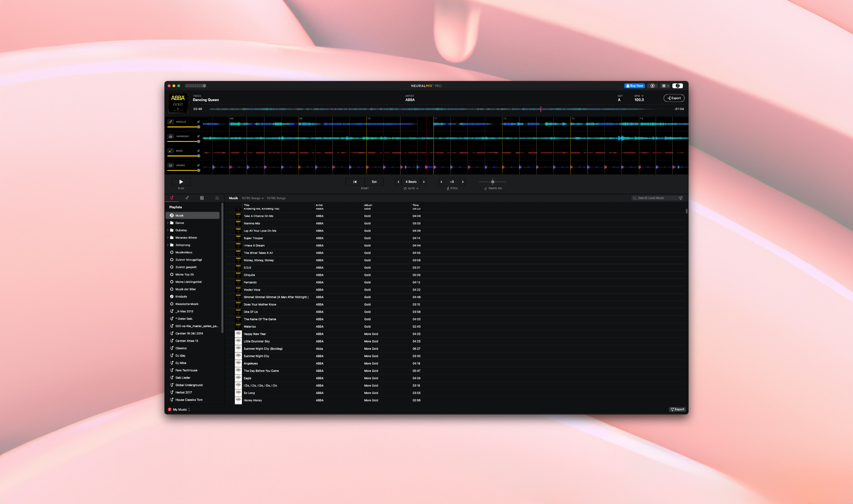Click the metronome icon next to Tempo
Viewport: 853px width, 504px height.
tap(485, 188)
